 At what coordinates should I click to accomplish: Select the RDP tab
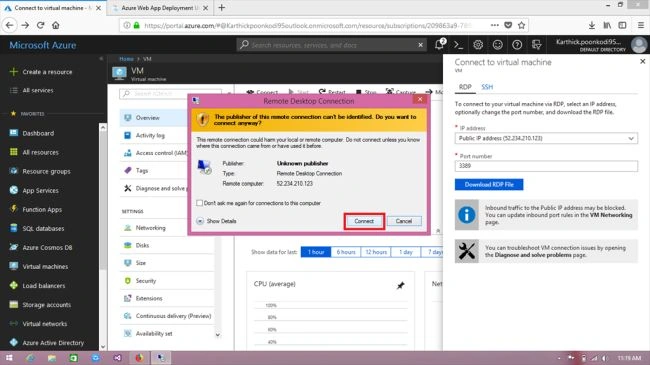465,87
